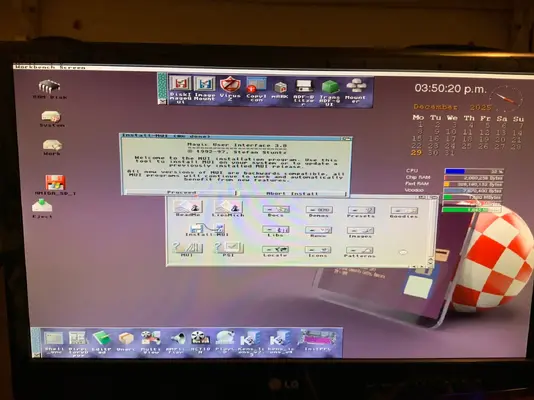Open the PSI guide icon
The height and width of the screenshot is (400, 534).
point(229,249)
